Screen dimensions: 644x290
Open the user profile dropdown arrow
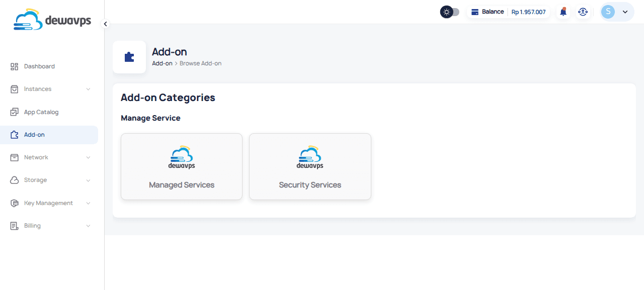point(625,12)
